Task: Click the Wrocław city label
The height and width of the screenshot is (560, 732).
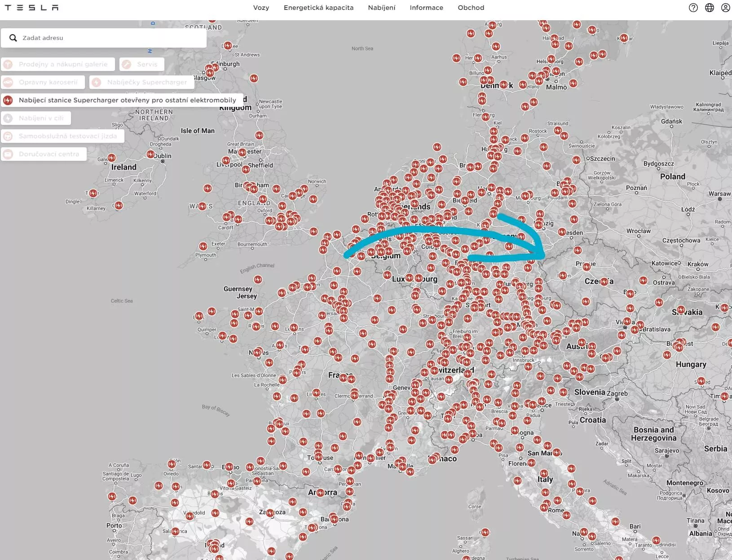Action: tap(639, 231)
